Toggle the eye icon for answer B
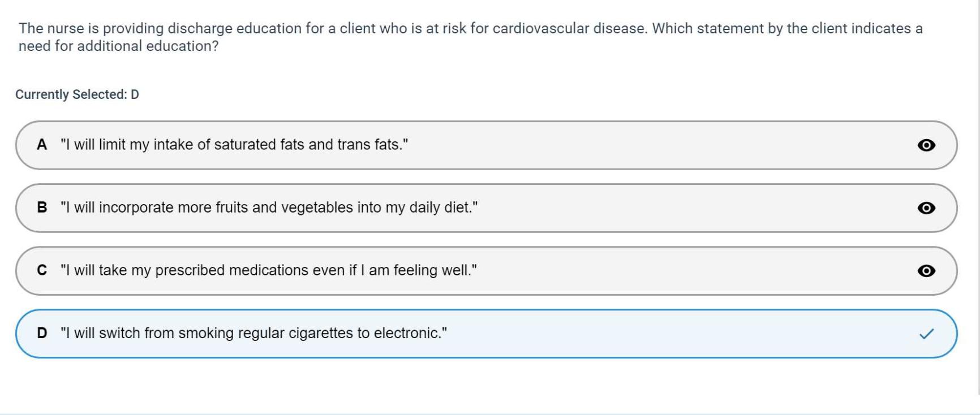Viewport: 980px width, 415px height. tap(926, 208)
